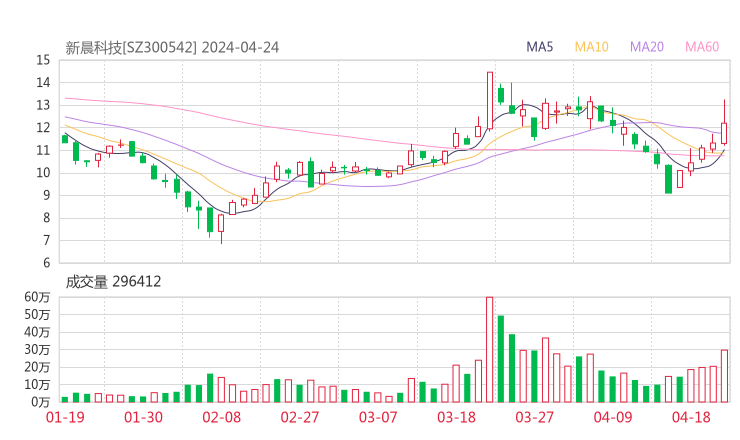Select the tallest red candlestick peaking above 14
740x440 pixels.
pos(490,101)
